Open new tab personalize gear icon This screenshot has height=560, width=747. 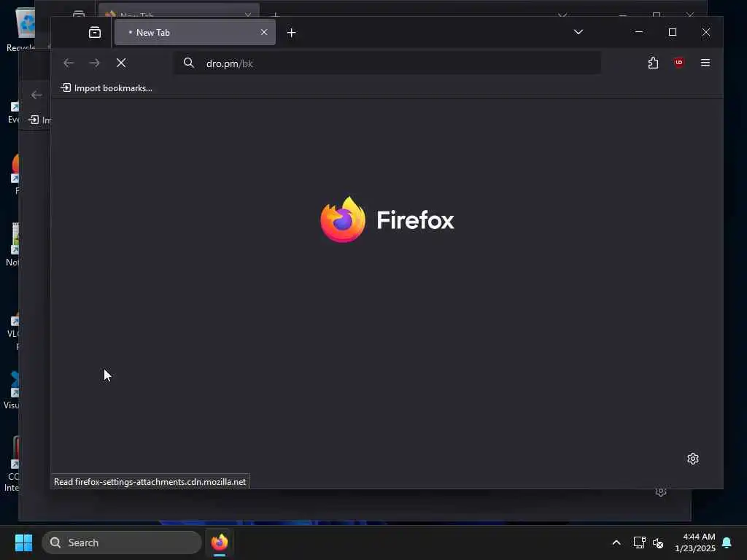[x=693, y=459]
